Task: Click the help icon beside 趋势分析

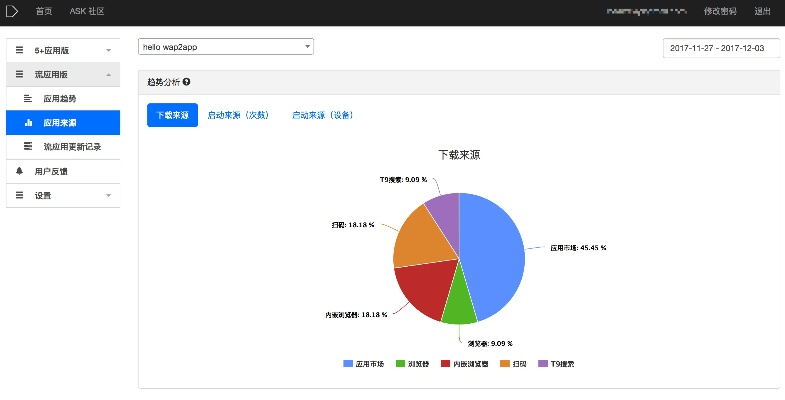Action: point(187,82)
